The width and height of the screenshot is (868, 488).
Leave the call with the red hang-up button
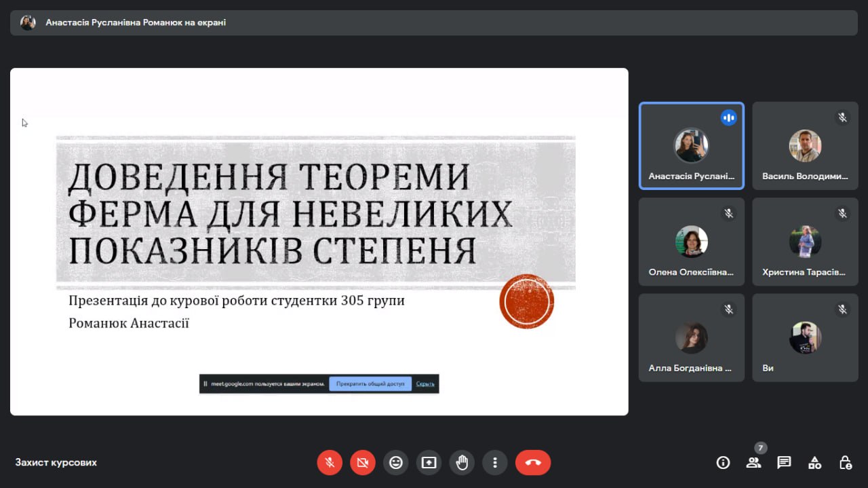tap(533, 462)
